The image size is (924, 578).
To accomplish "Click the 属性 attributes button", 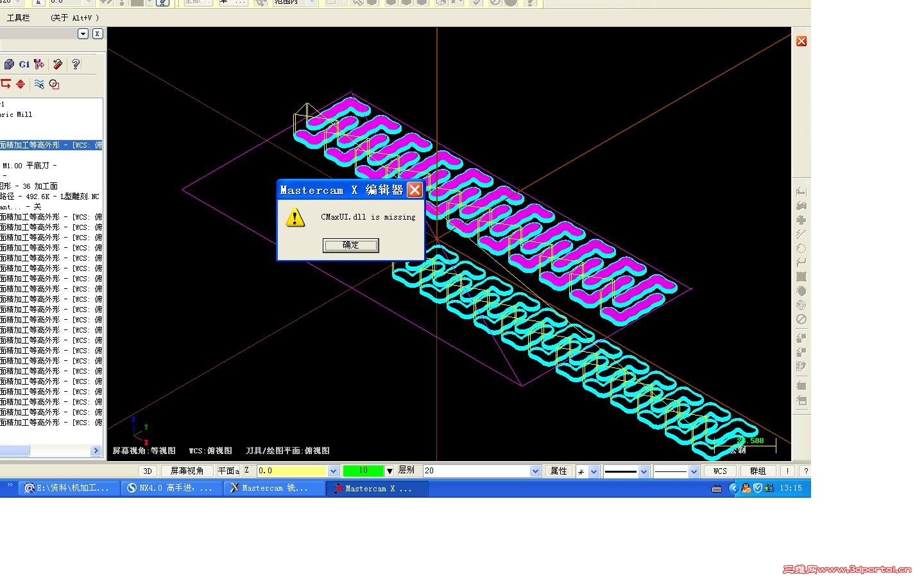I will (559, 471).
